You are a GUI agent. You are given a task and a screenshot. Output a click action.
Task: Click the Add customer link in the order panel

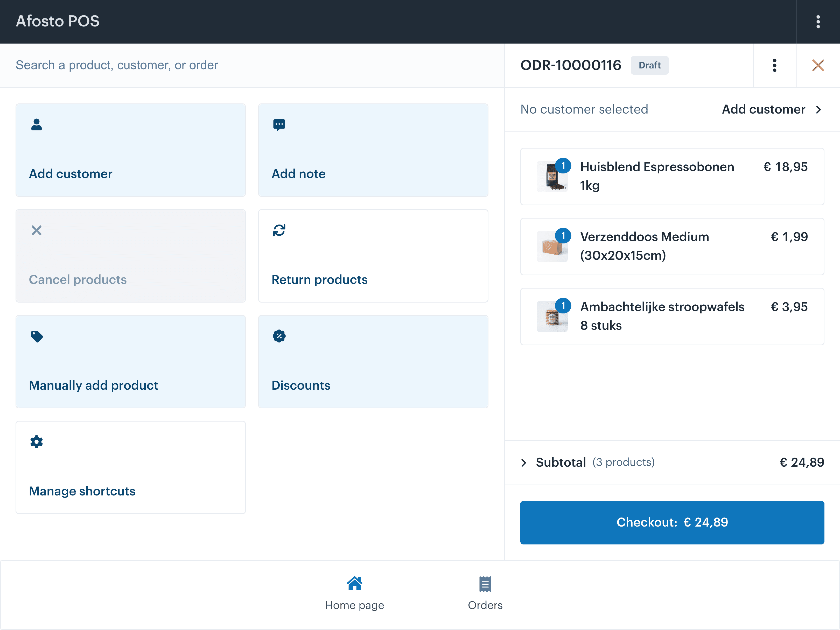click(763, 109)
